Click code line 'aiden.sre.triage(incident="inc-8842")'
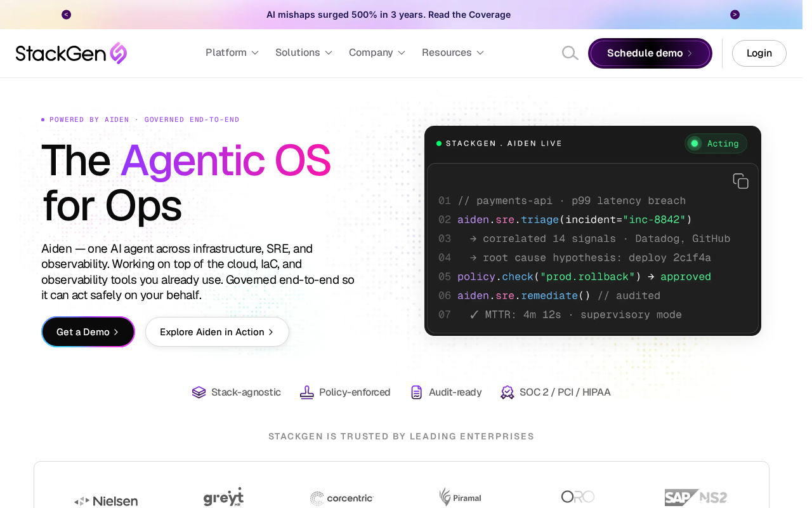Screen dimensions: 812x508 pyautogui.click(x=575, y=220)
